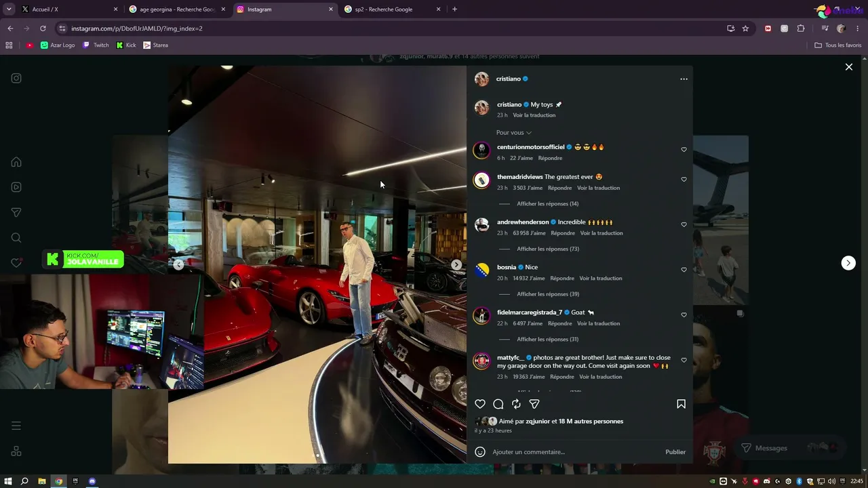
Task: Open the YouTube bookmark icon
Action: click(x=30, y=45)
